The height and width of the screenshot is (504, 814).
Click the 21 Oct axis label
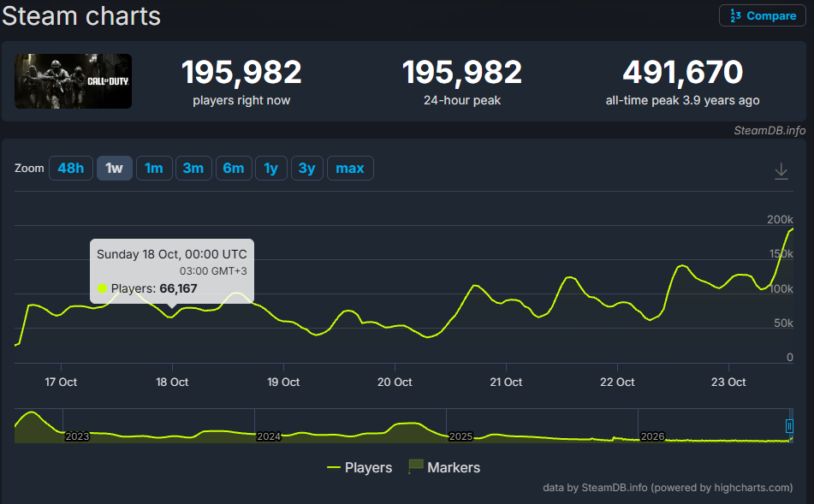[506, 382]
